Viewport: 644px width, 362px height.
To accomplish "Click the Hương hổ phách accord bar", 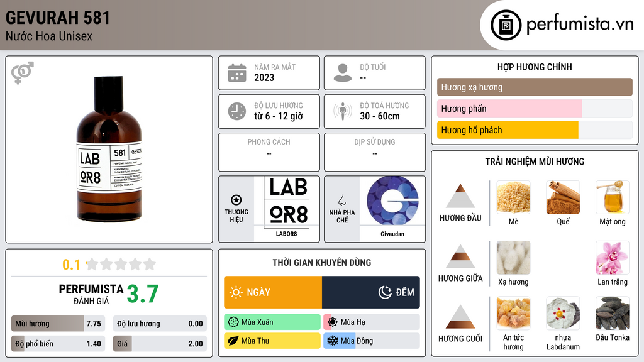I will (x=535, y=130).
